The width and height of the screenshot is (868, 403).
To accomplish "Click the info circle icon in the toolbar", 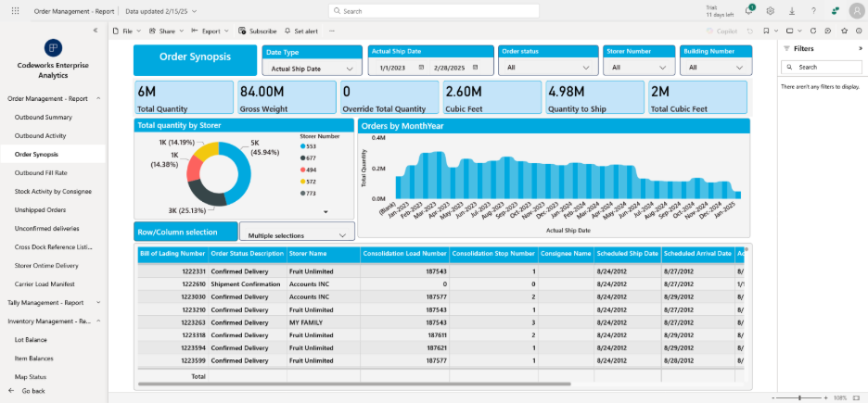I will 859,31.
